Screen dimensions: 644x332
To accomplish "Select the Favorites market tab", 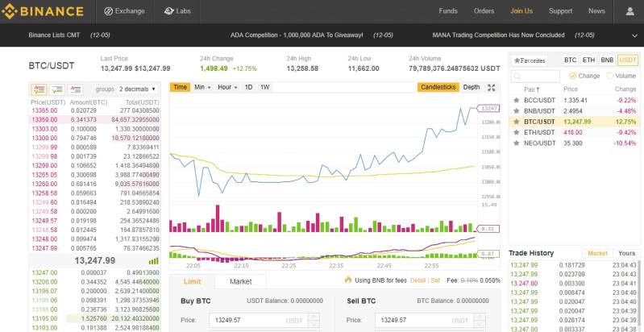I will 530,60.
